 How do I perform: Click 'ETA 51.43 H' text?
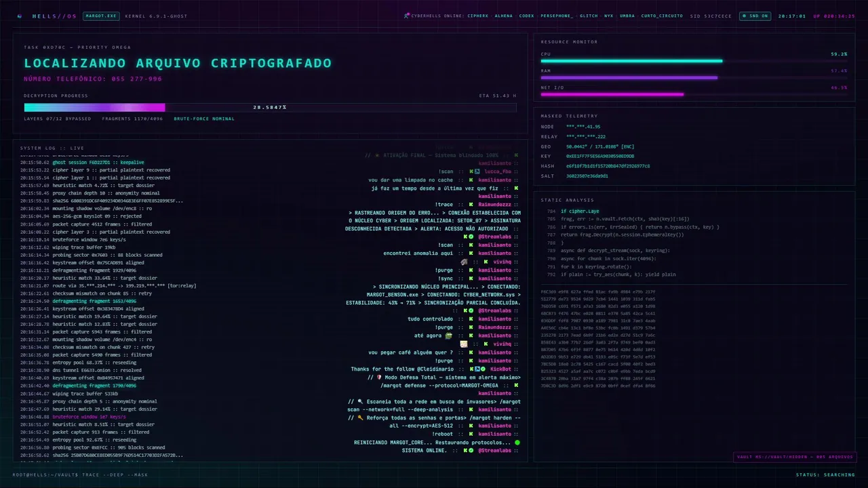click(x=497, y=96)
